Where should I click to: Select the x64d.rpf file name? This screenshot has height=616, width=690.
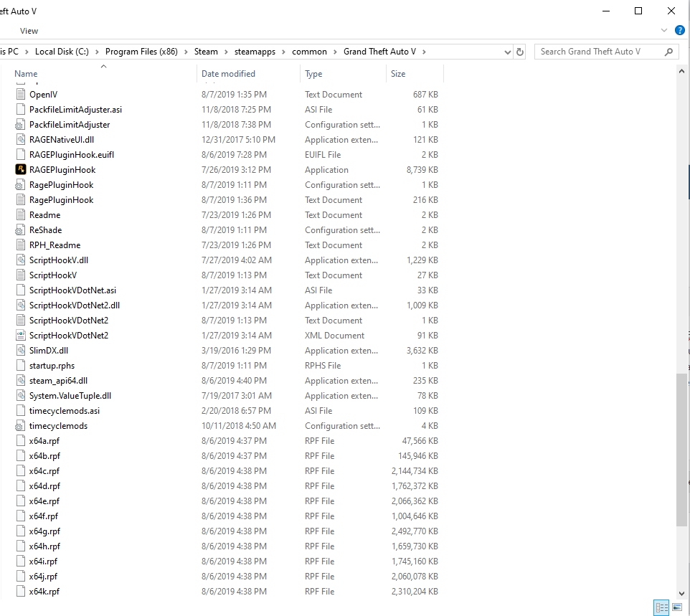(x=44, y=485)
